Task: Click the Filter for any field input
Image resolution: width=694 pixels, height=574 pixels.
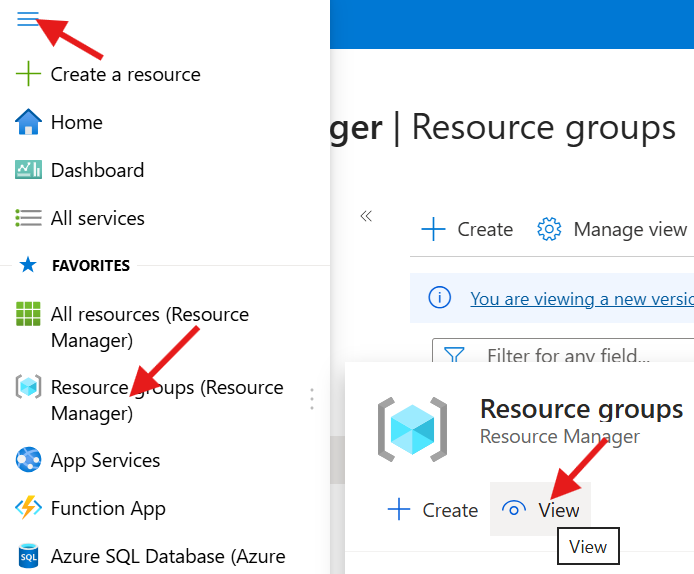Action: pyautogui.click(x=580, y=355)
